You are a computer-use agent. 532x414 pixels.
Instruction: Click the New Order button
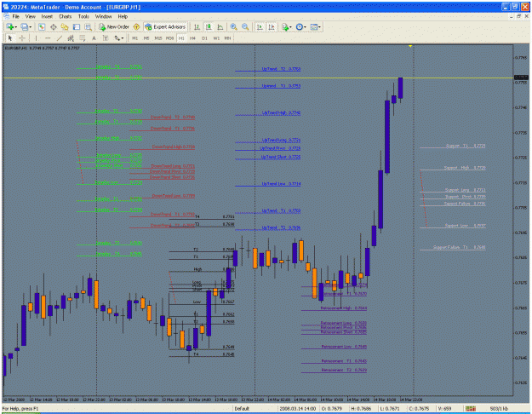(114, 26)
